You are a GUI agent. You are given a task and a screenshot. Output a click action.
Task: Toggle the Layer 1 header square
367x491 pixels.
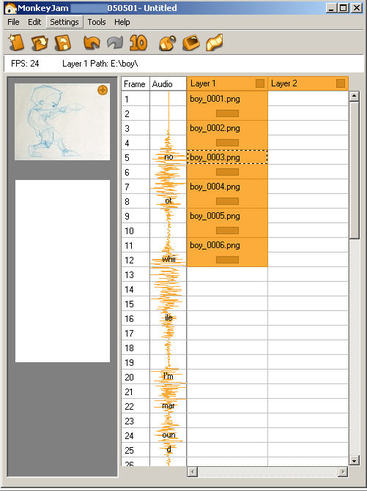click(x=260, y=83)
